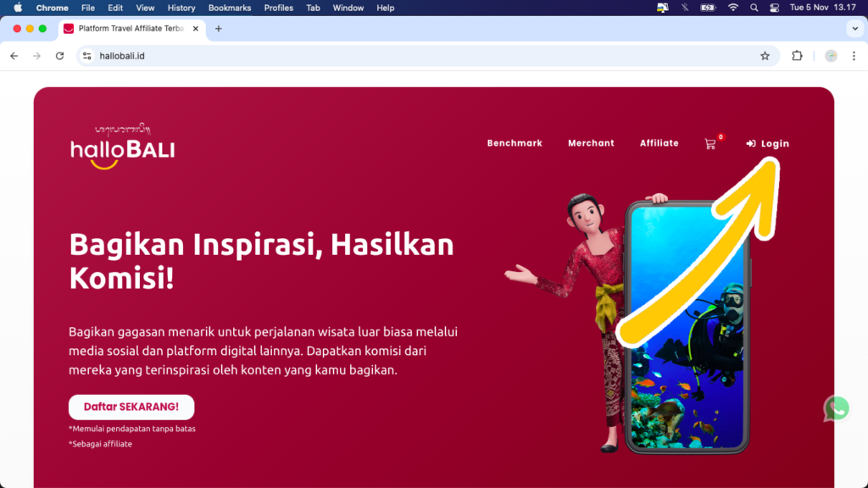This screenshot has height=488, width=868.
Task: View site information icon in address bar
Action: coord(87,56)
